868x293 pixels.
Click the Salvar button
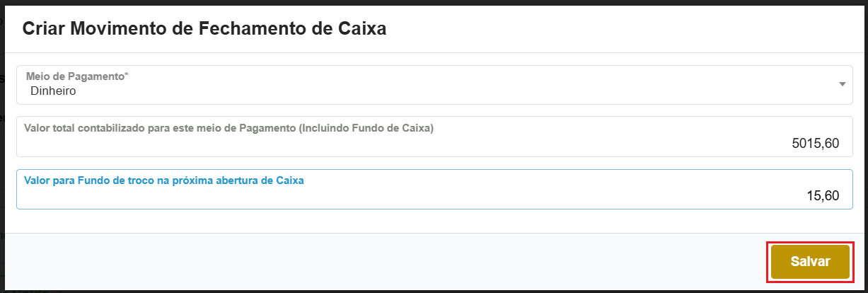[x=810, y=261]
